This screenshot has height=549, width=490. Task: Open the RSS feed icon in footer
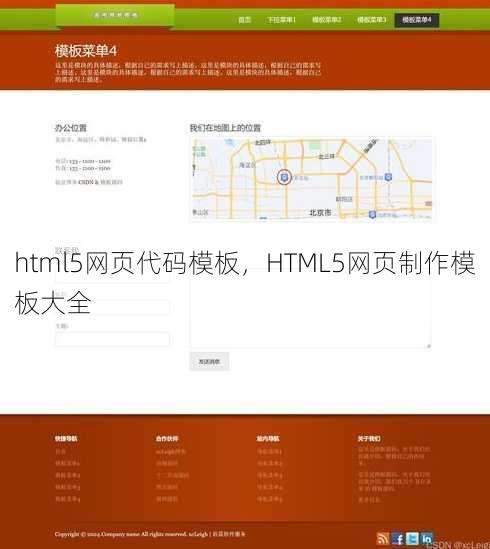pos(382,538)
